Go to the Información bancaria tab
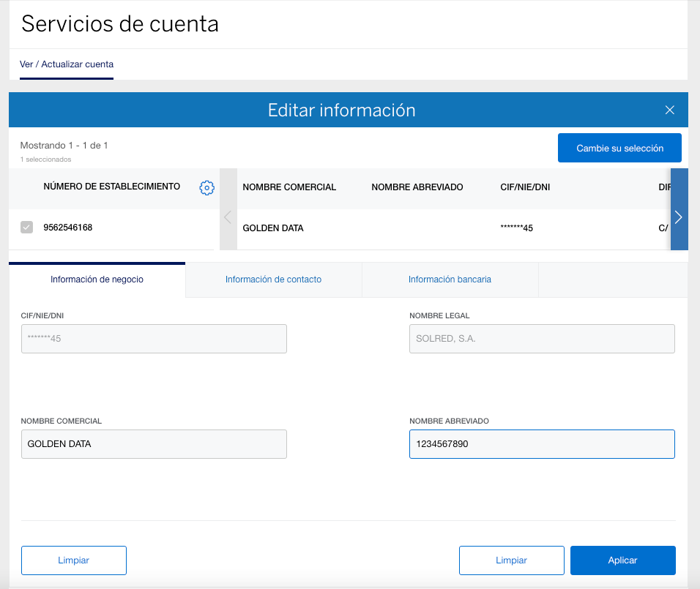This screenshot has width=700, height=589. (x=450, y=280)
